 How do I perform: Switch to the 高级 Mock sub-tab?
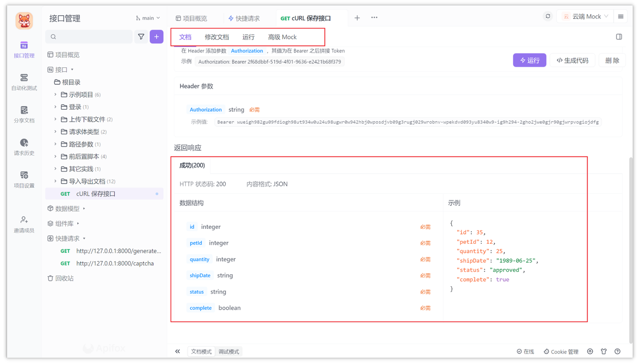pyautogui.click(x=282, y=37)
